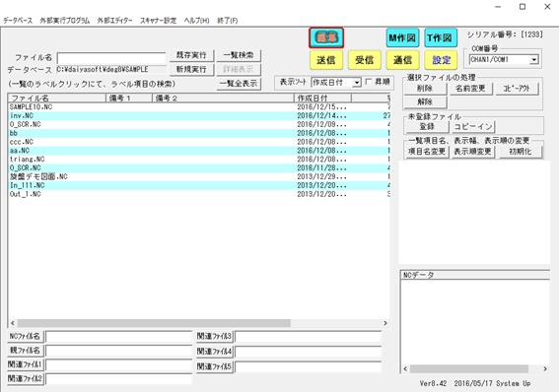This screenshot has width=559, height=392.
Task: Click the ファイル名 input field
Action: (111, 58)
